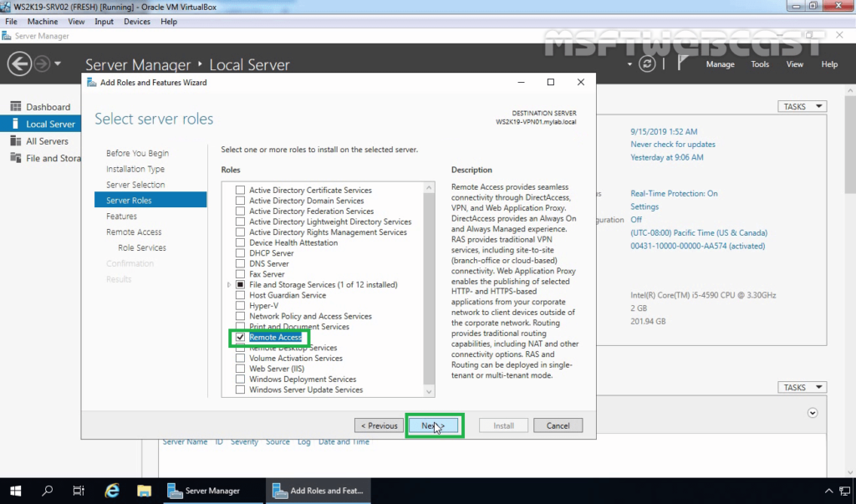Image resolution: width=856 pixels, height=504 pixels.
Task: Switch to Add Roles wizard taskbar item
Action: tap(318, 491)
